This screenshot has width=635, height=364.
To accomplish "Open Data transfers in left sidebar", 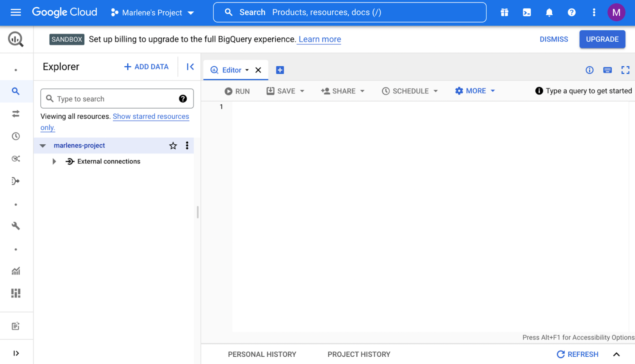I will coord(16,114).
